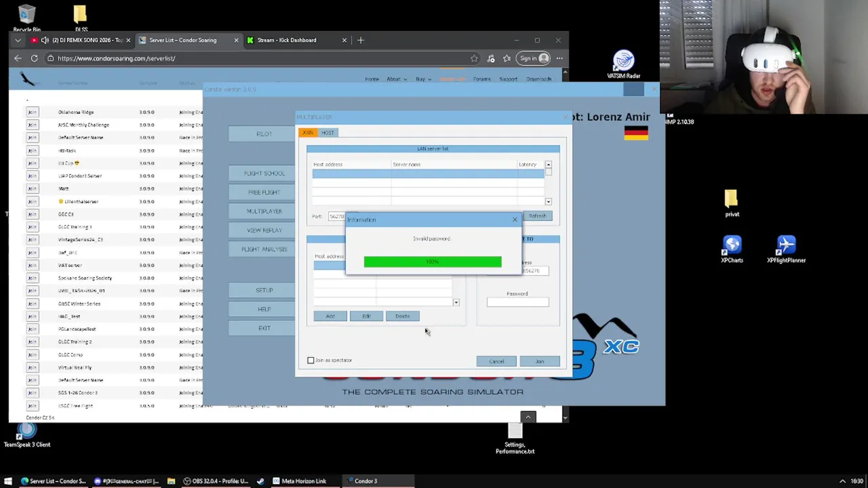This screenshot has height=488, width=868.
Task: Expand the Buy menu on Condor site
Action: (423, 79)
